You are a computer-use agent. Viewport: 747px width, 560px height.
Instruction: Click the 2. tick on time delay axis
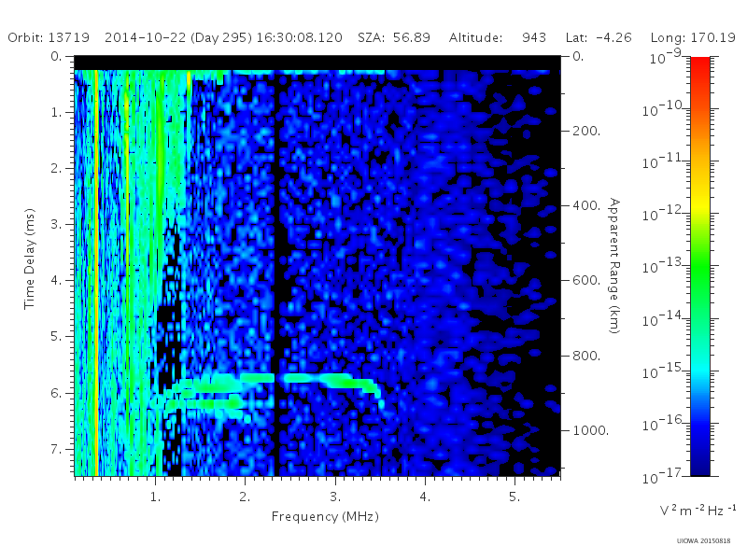[x=56, y=169]
